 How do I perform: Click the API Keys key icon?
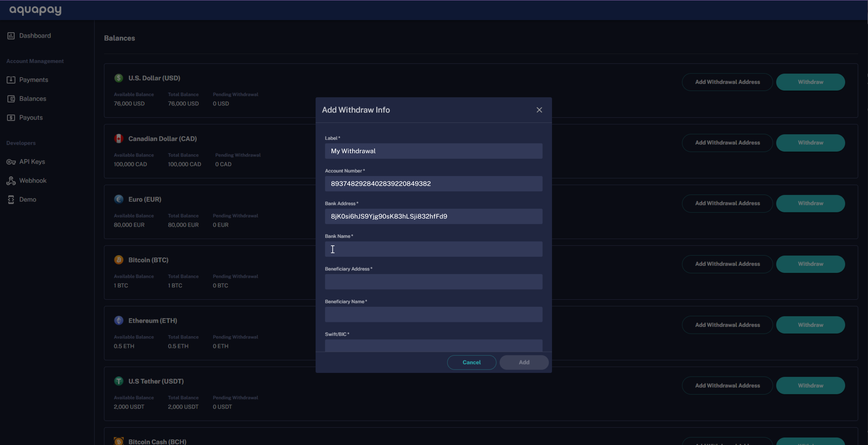tap(11, 162)
